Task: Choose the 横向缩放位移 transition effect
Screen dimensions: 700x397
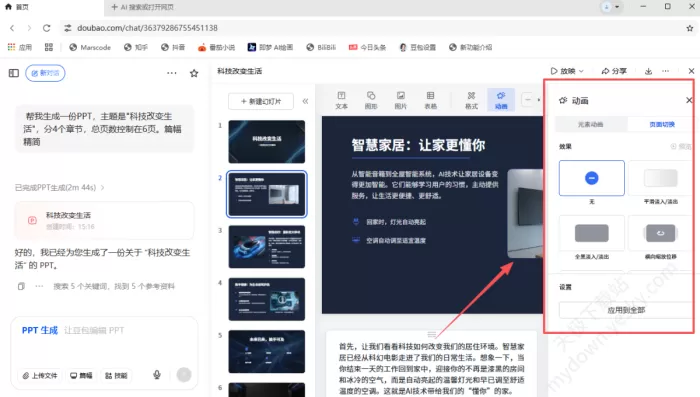Action: (x=661, y=233)
